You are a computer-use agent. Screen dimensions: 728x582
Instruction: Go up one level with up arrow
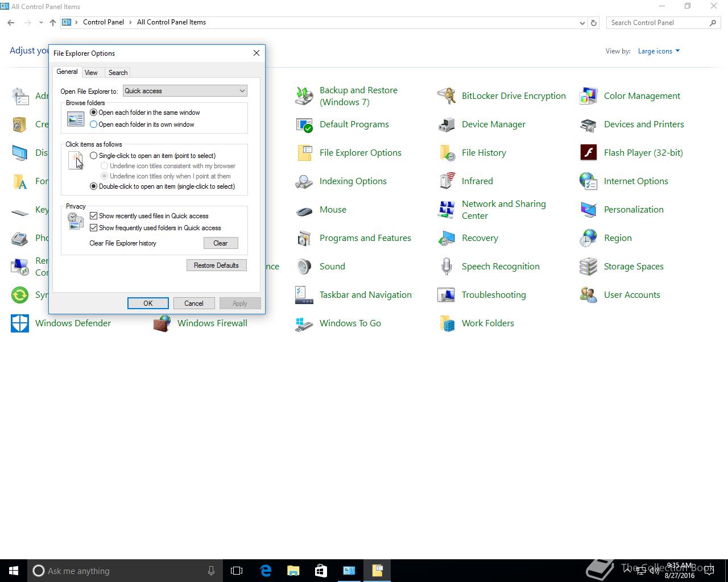pyautogui.click(x=53, y=23)
